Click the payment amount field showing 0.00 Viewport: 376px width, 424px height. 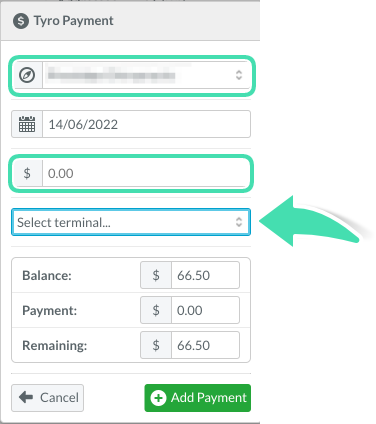tap(147, 173)
